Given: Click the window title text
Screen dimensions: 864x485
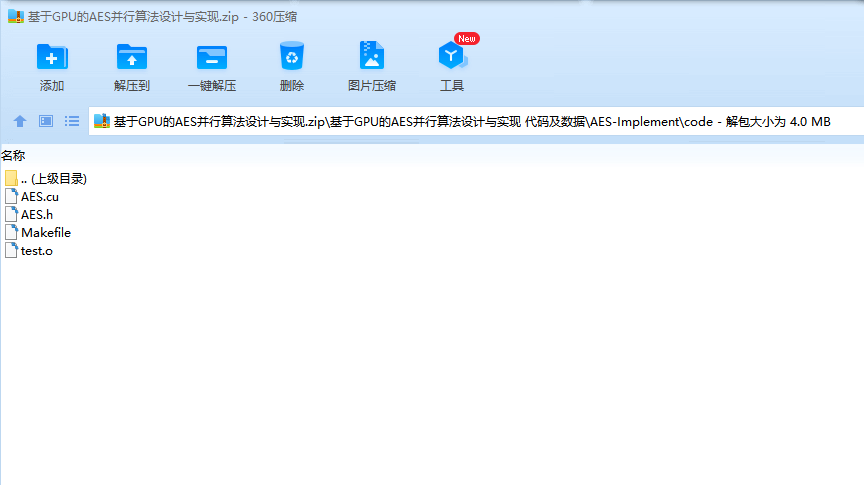Looking at the screenshot, I should coord(163,17).
